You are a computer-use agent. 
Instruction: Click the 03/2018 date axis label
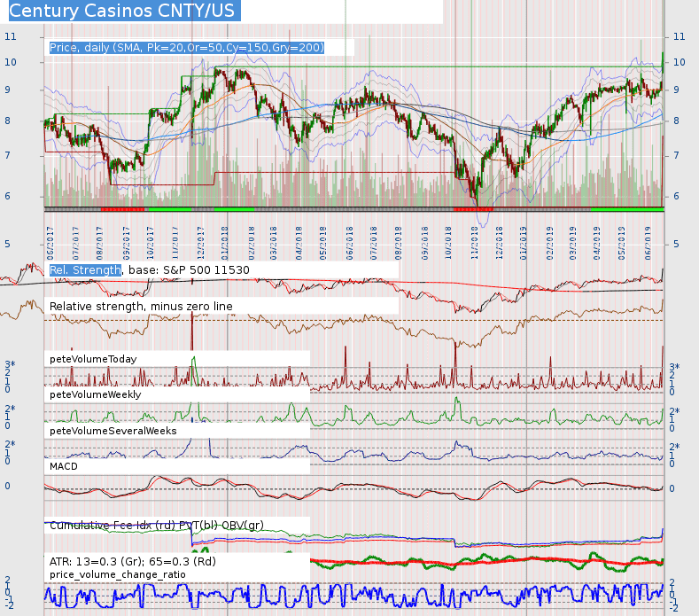pos(273,243)
